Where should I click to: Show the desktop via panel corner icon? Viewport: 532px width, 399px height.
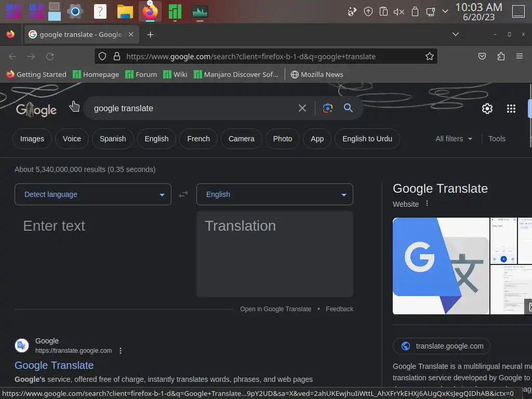coord(518,11)
